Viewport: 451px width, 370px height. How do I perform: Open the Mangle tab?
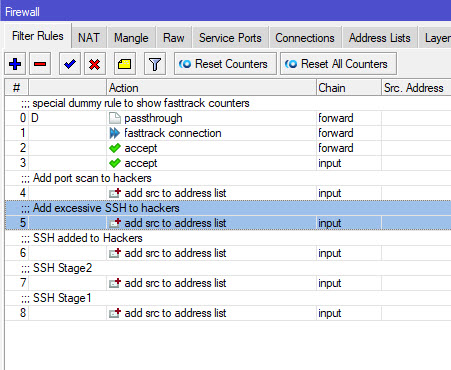tap(131, 38)
